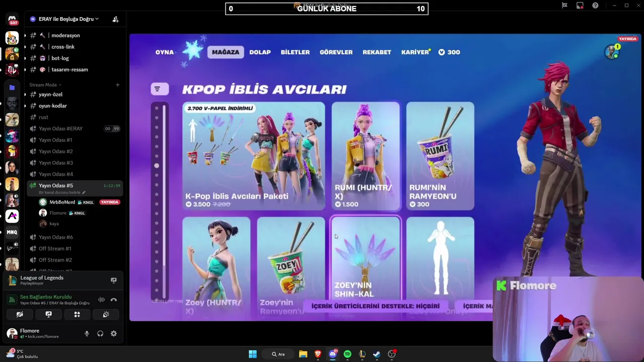Mute the microphone
644x362 pixels.
tap(87, 333)
